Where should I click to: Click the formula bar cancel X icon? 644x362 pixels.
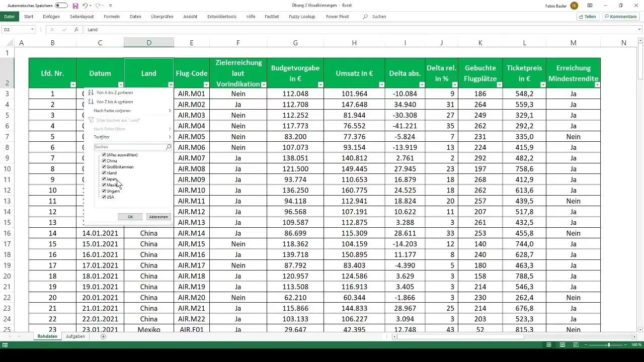(x=52, y=30)
